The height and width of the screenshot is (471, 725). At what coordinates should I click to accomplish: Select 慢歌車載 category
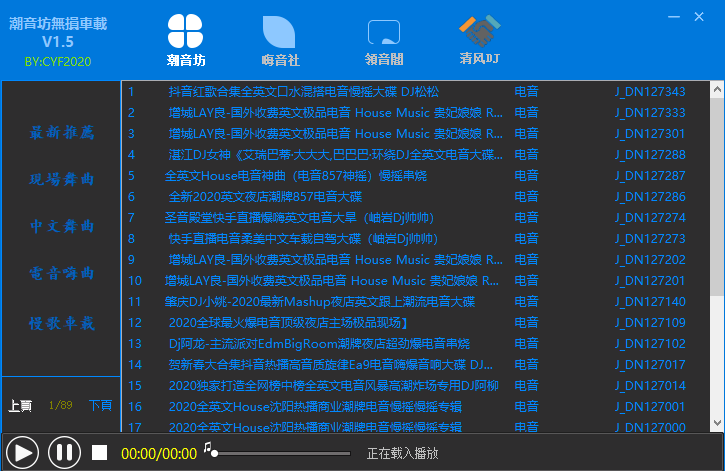tap(62, 323)
